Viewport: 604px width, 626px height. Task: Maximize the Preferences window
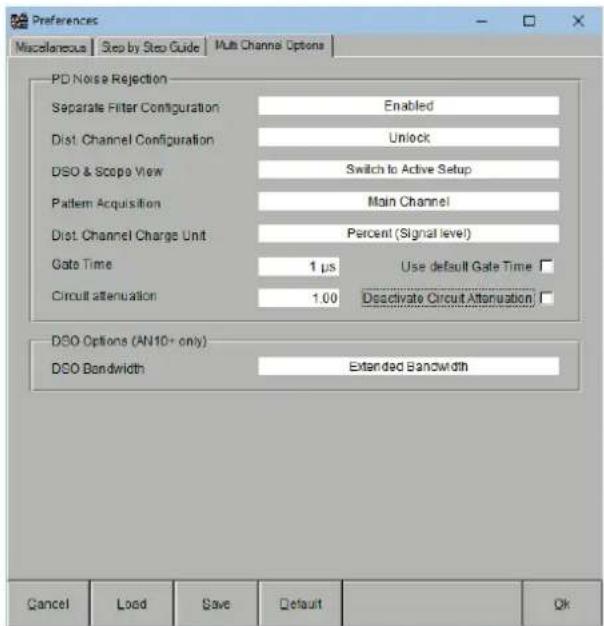click(529, 21)
